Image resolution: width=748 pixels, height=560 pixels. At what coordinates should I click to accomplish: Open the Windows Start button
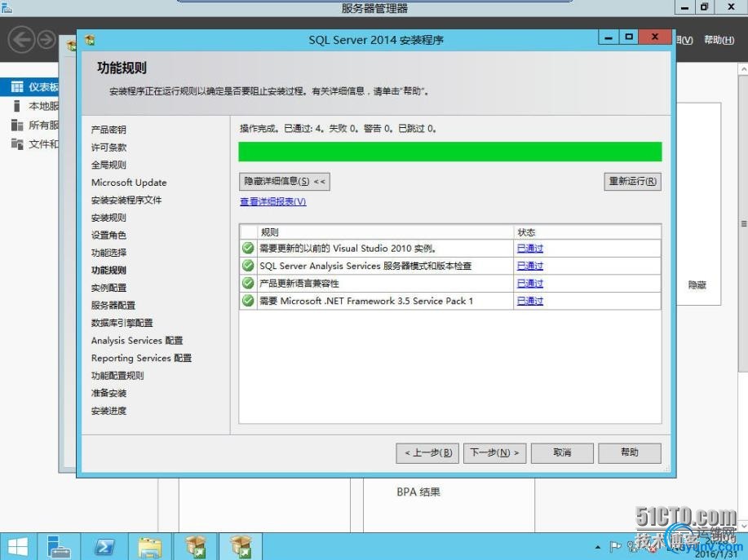[18, 547]
